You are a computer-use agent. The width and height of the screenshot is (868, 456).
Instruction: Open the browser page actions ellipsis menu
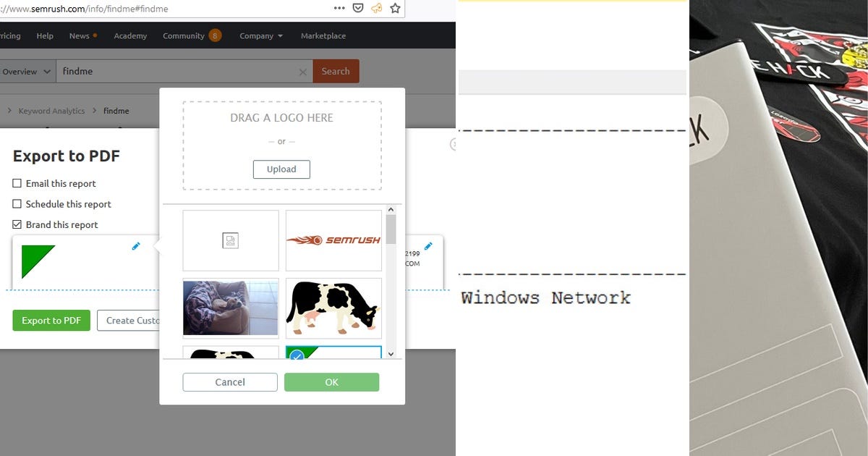(339, 8)
